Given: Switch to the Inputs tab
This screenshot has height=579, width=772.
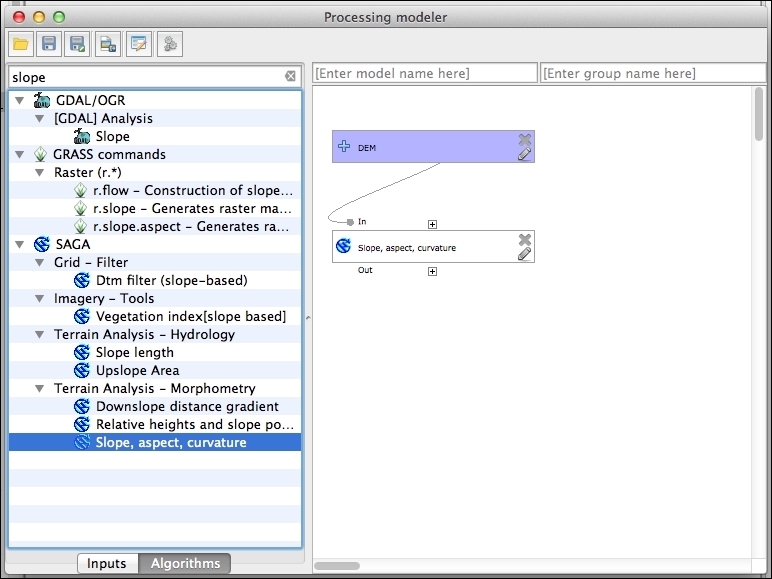Looking at the screenshot, I should (107, 563).
